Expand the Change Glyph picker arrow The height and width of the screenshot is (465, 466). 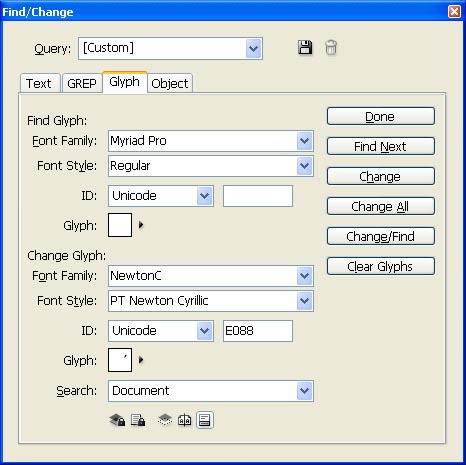[x=141, y=360]
